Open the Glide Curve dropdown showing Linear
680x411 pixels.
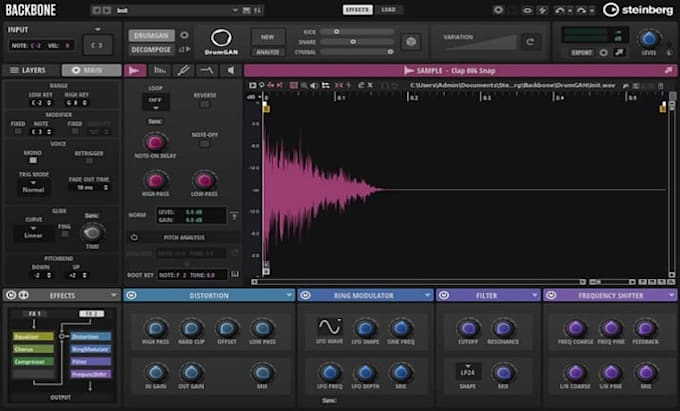[33, 232]
